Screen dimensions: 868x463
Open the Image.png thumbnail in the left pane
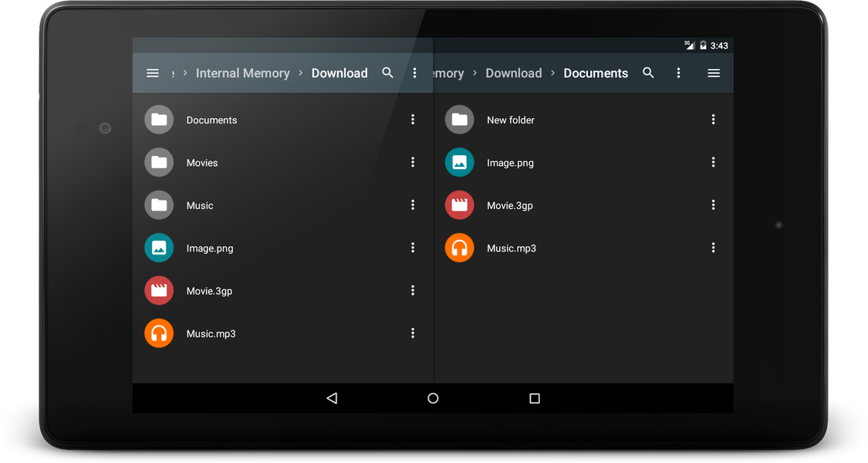point(159,248)
